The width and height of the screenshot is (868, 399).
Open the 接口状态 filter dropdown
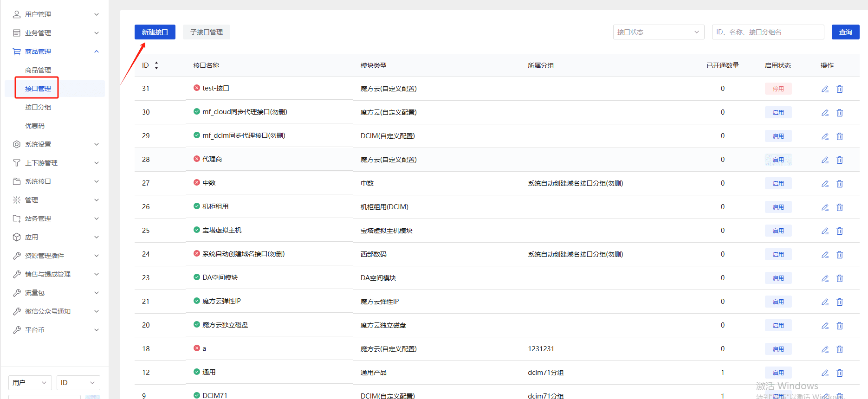point(659,32)
